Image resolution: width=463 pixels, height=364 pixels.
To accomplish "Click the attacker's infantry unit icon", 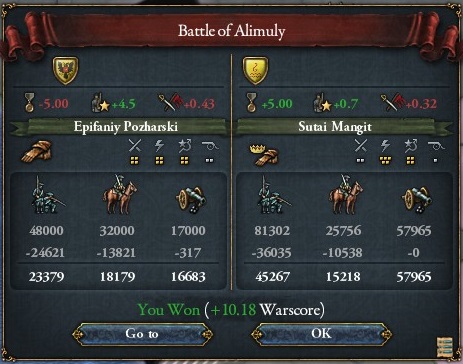I will (x=48, y=196).
